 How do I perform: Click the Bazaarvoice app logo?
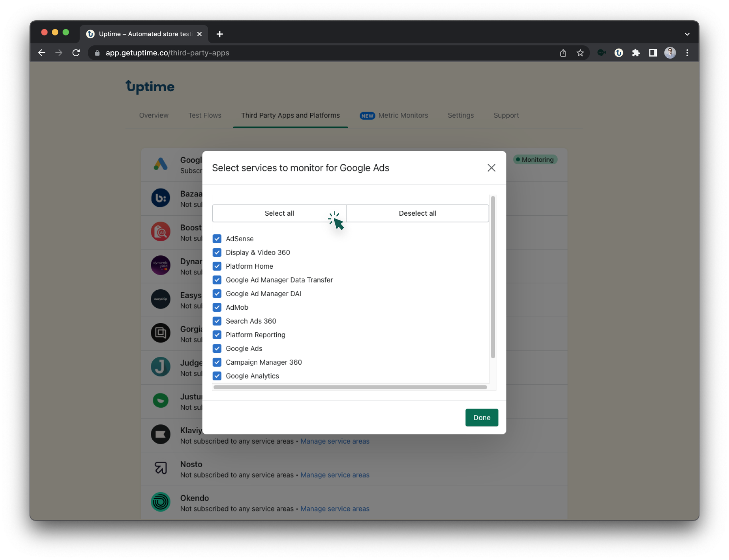(161, 198)
